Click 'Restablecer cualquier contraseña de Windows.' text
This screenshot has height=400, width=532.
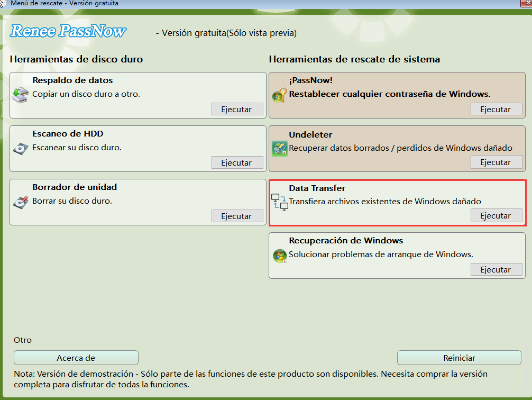(x=390, y=94)
